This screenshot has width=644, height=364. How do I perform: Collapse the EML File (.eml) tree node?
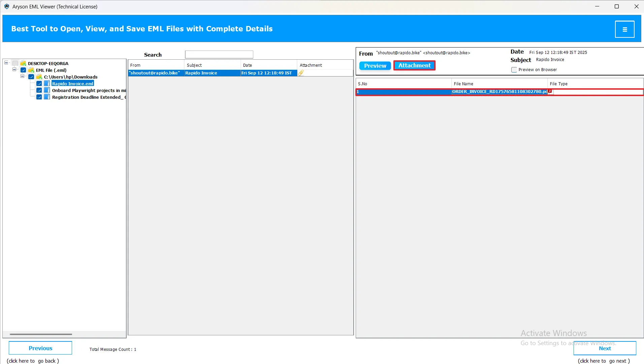[14, 69]
